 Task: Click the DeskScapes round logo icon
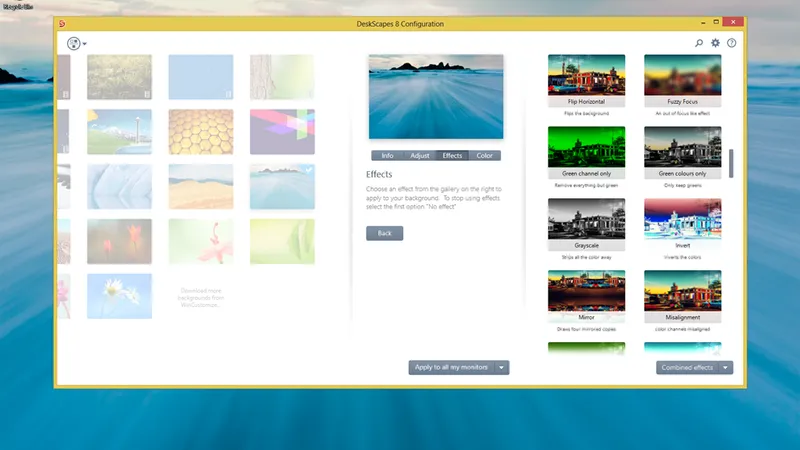(74, 43)
